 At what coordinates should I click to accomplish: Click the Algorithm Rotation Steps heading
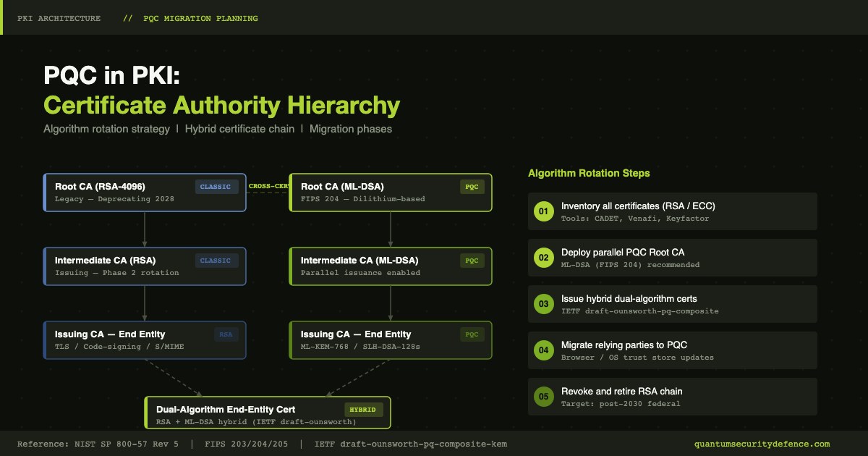pyautogui.click(x=589, y=173)
